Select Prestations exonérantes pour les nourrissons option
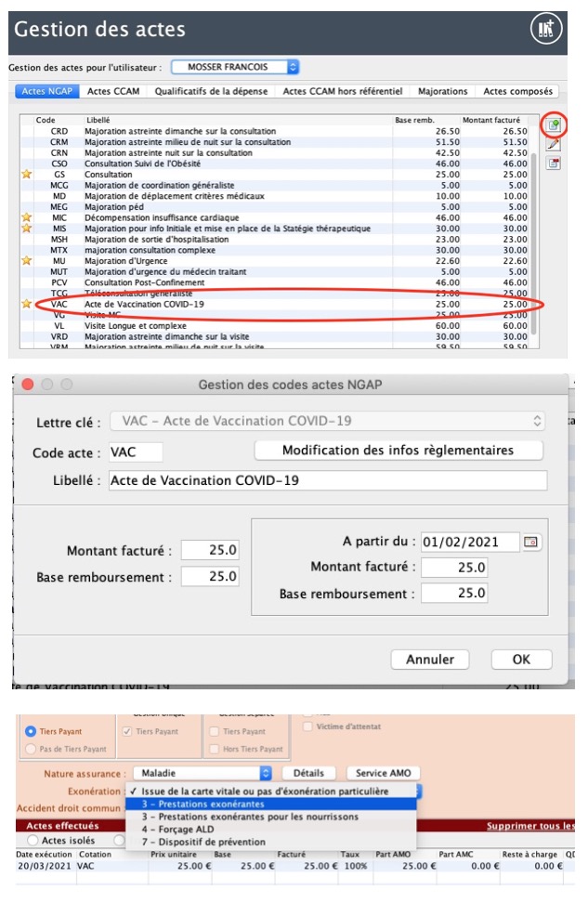Image resolution: width=588 pixels, height=903 pixels. tap(270, 817)
